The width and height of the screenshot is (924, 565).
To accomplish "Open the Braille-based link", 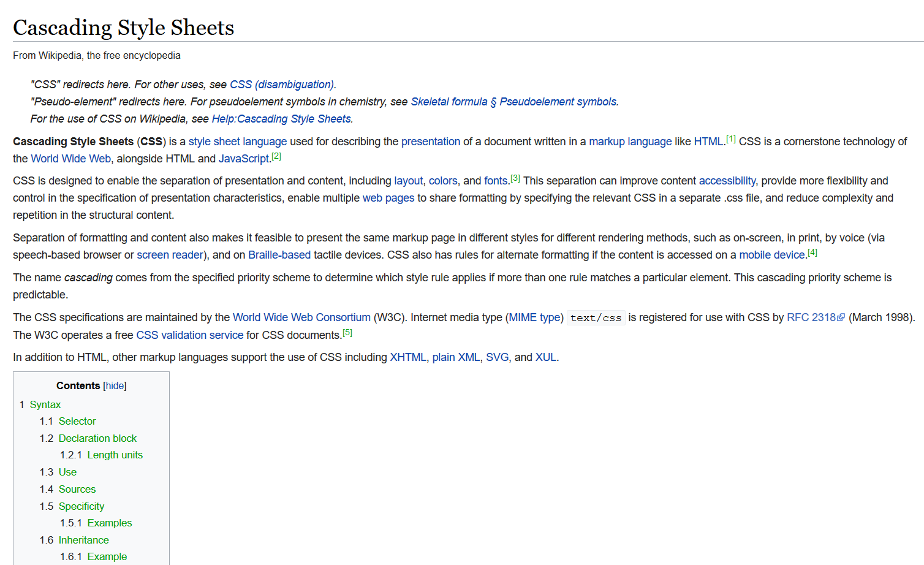I will pyautogui.click(x=279, y=255).
